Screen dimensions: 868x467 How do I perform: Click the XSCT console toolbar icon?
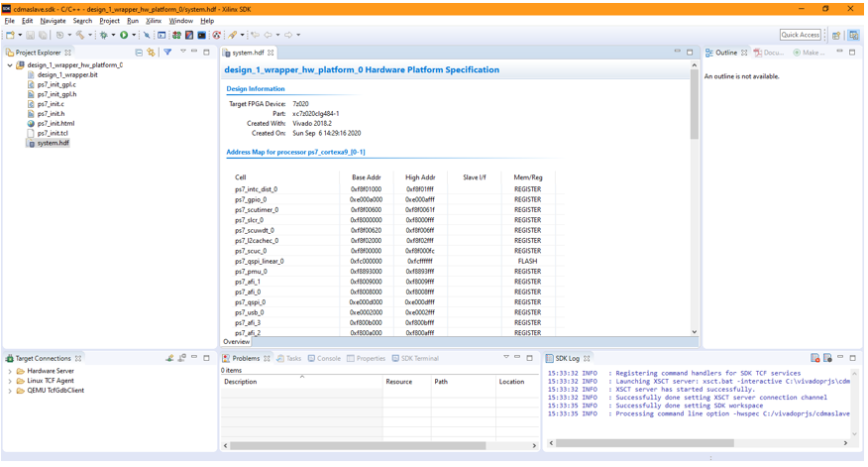202,35
